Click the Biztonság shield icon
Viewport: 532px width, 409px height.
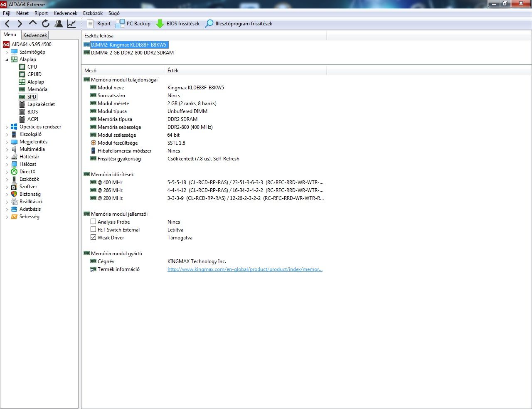click(14, 194)
